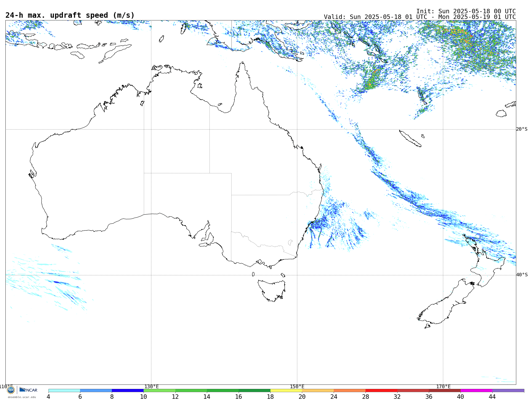Viewport: 532px width, 400px height.
Task: Click the 170°E longitude label
Action: [443, 387]
